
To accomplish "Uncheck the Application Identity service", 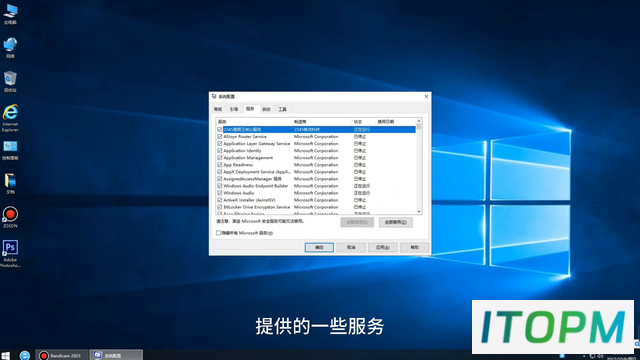I will tap(220, 151).
